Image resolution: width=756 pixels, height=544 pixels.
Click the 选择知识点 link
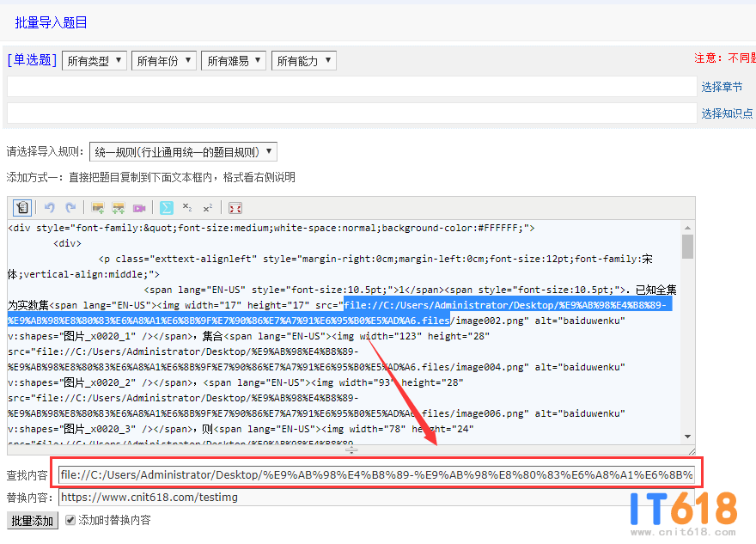click(x=727, y=113)
